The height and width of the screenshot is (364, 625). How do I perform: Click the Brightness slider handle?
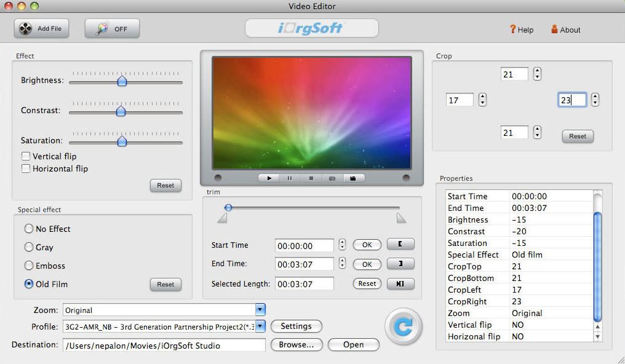[x=122, y=81]
